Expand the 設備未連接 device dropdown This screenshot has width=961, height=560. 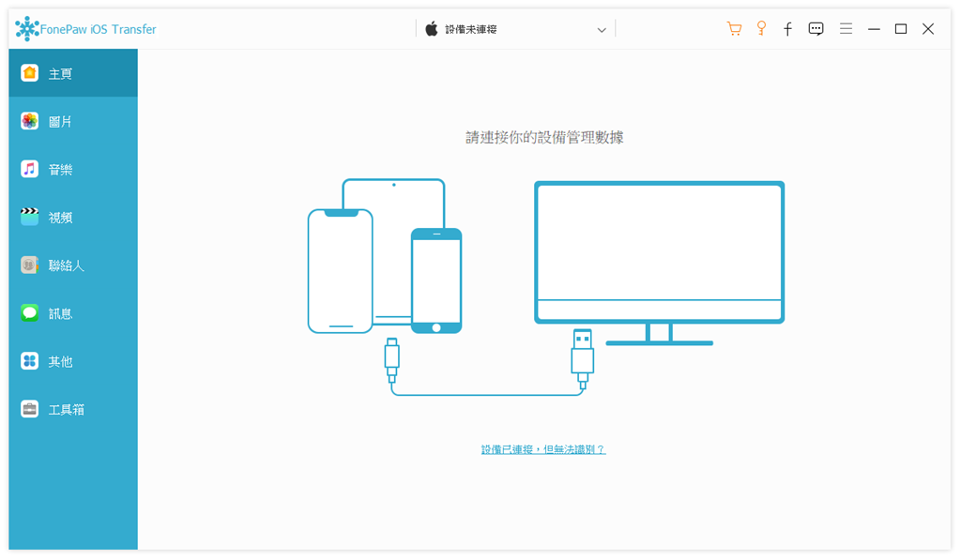click(515, 29)
